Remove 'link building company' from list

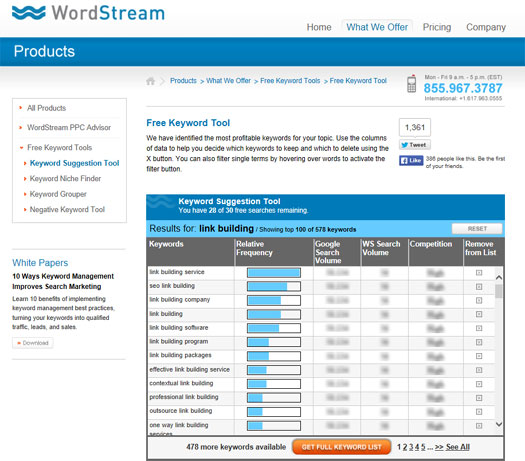tap(479, 300)
